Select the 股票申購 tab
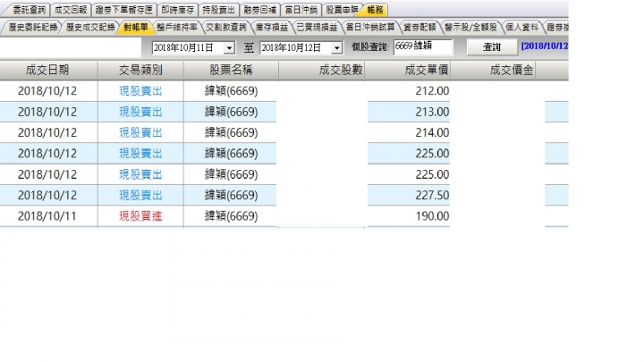 [x=342, y=10]
